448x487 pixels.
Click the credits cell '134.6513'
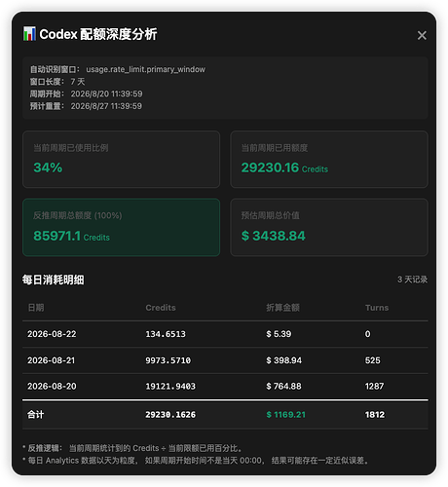tap(166, 334)
